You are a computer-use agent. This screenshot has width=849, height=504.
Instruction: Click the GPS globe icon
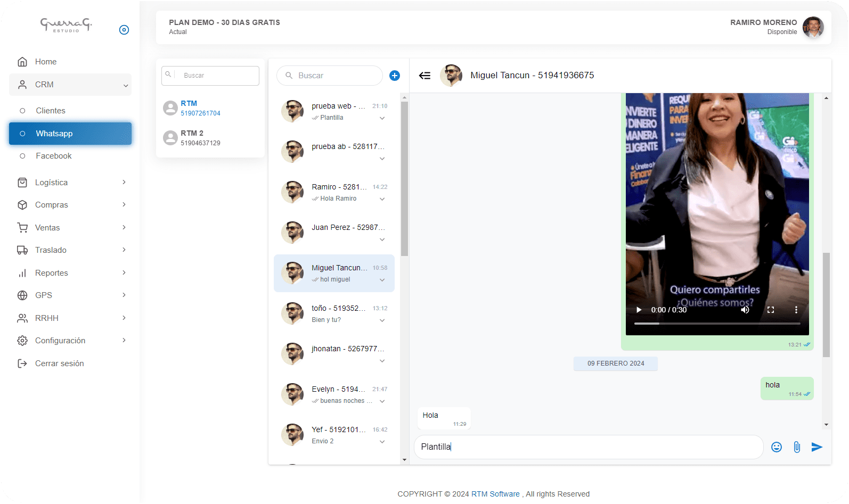(x=22, y=295)
